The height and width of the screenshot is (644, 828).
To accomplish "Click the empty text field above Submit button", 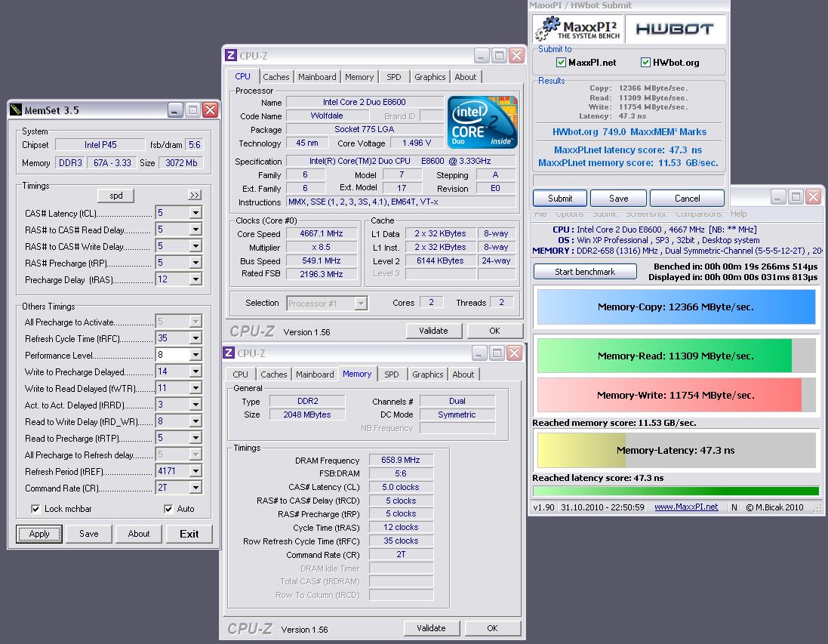I will click(x=629, y=180).
